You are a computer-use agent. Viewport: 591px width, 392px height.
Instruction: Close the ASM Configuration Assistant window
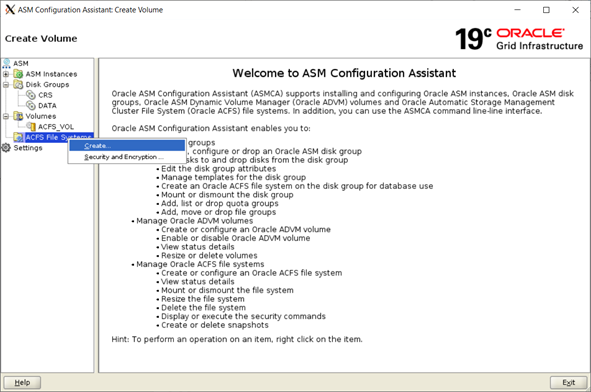point(575,10)
